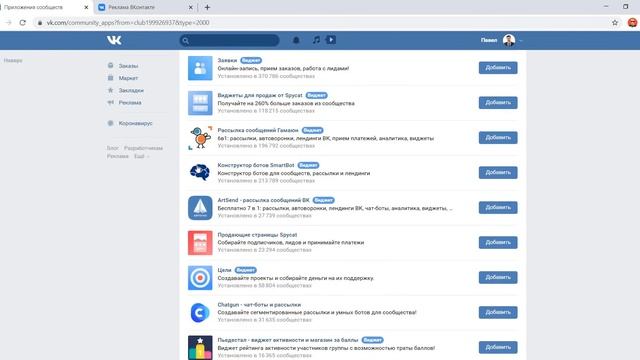Click the site lock icon in address bar
640x360 pixels.
pos(40,23)
